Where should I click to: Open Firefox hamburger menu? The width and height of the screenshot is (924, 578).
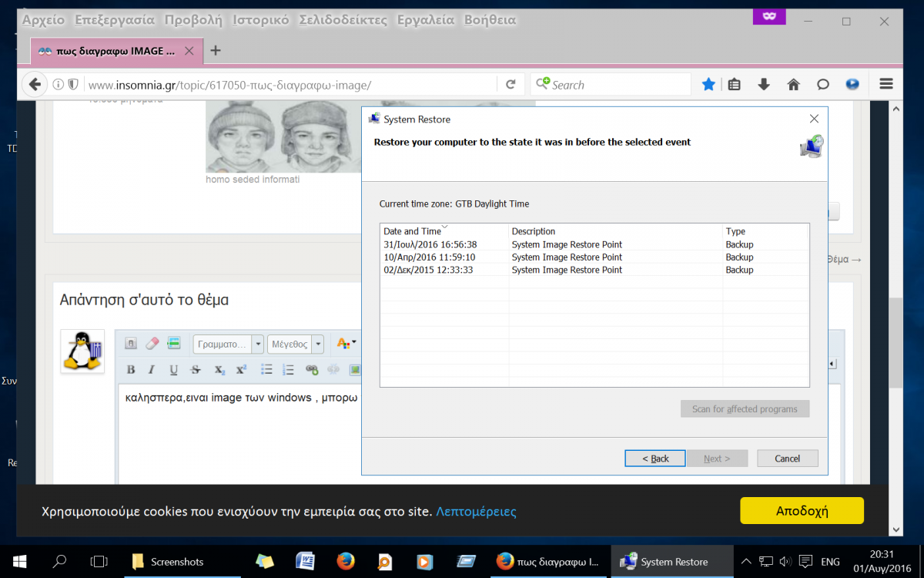pos(885,85)
